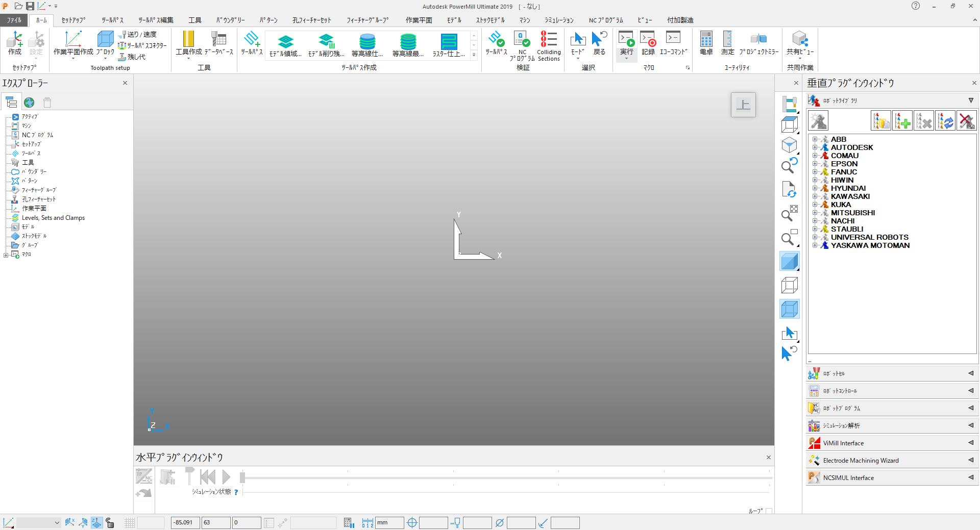Click the Toolpath verification icon with checkmark
The image size is (980, 530).
496,43
